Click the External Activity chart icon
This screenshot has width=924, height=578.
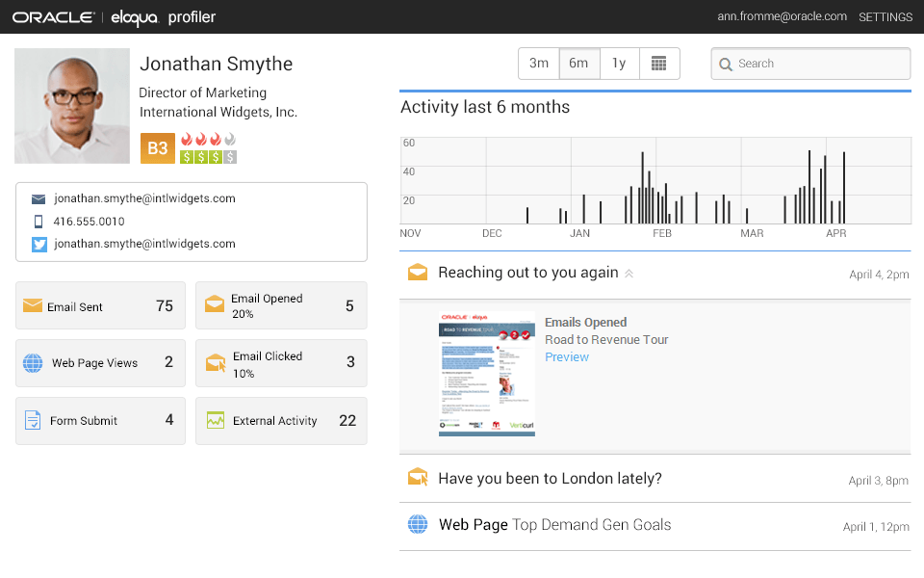pos(216,420)
